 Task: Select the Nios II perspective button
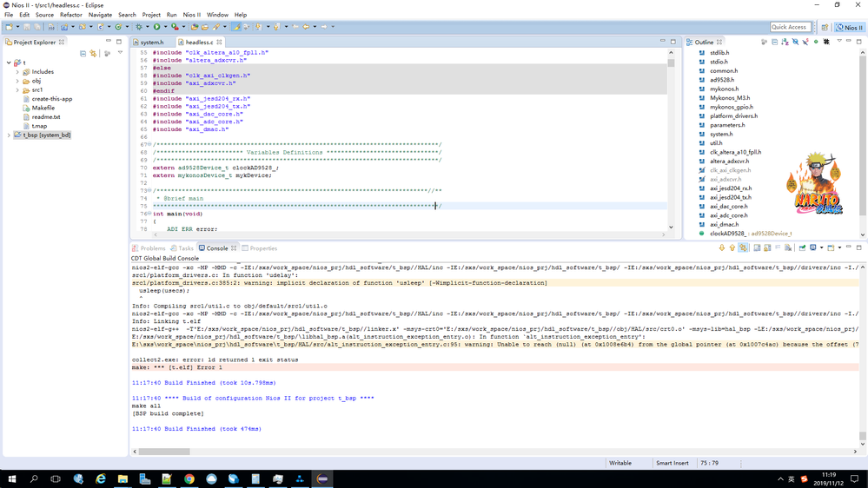point(849,27)
